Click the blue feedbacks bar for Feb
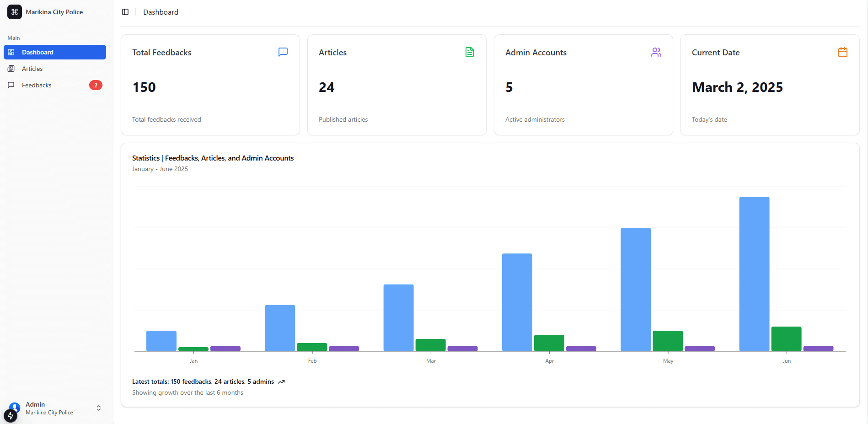Image resolution: width=868 pixels, height=424 pixels. coord(280,328)
